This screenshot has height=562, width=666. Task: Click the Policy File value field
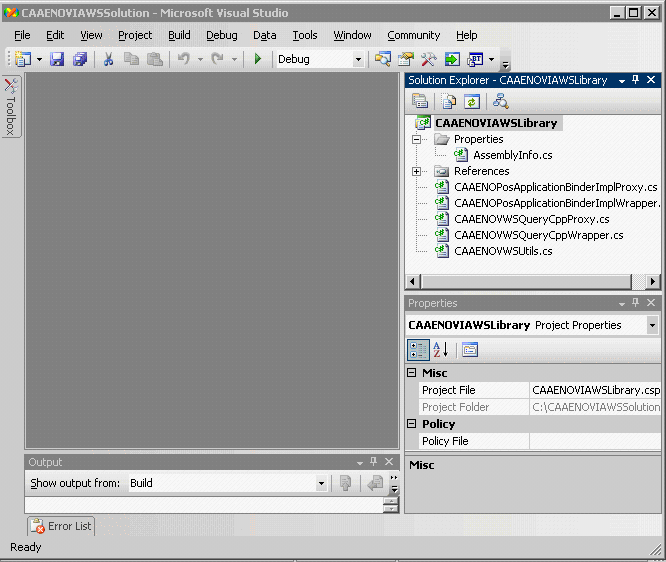click(x=595, y=441)
